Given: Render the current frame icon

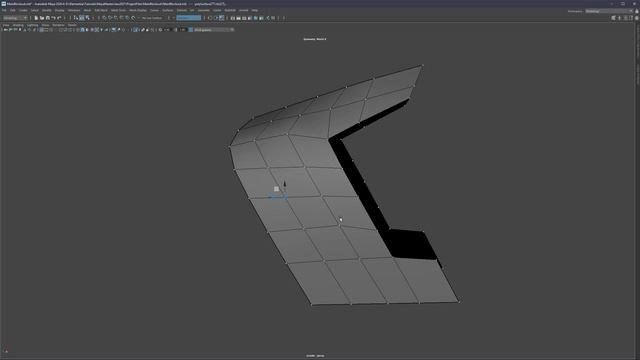Looking at the screenshot, I should pyautogui.click(x=238, y=18).
